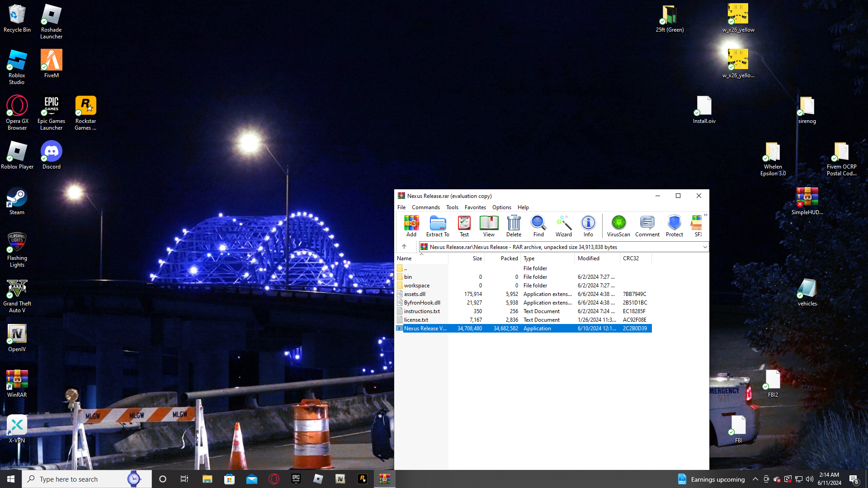Select the workspace folder in the list

pyautogui.click(x=416, y=286)
